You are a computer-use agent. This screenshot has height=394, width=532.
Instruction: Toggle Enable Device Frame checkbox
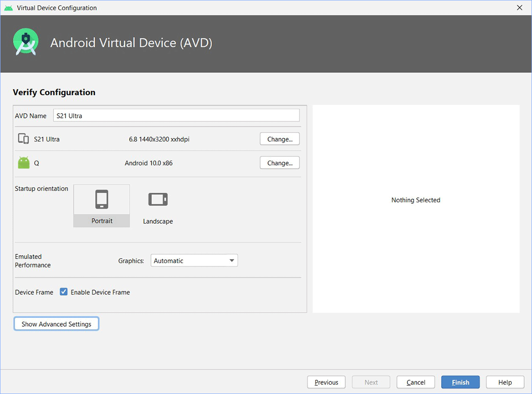pyautogui.click(x=64, y=292)
